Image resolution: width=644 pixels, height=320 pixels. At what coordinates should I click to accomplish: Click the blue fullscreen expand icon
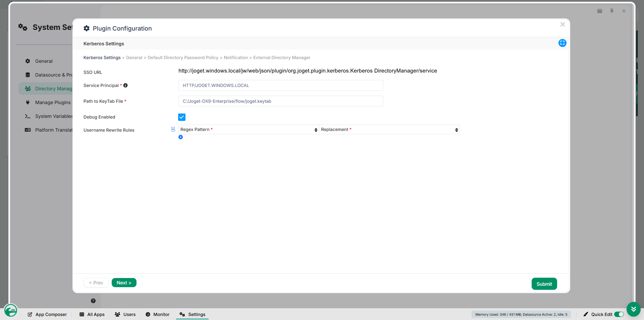pos(562,43)
